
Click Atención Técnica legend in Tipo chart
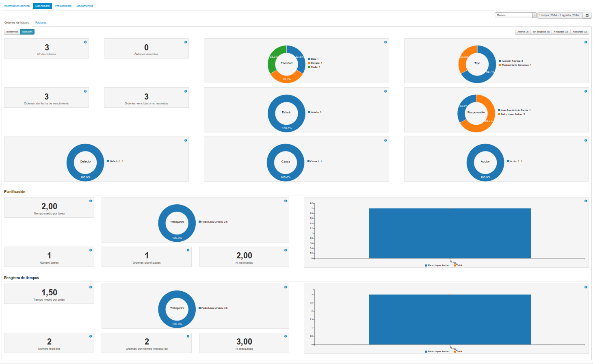pos(511,61)
